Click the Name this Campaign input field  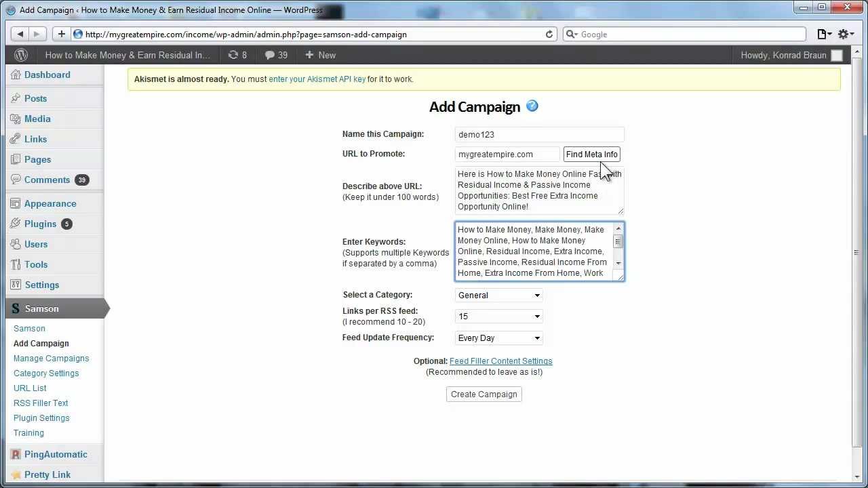tap(539, 134)
